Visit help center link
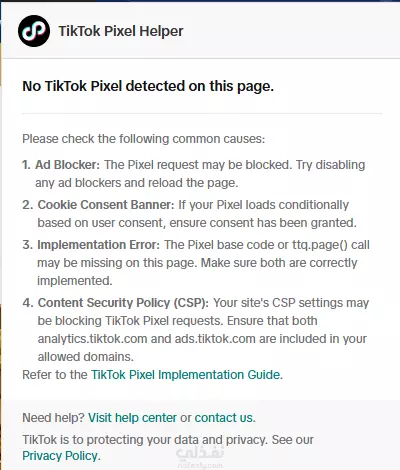The width and height of the screenshot is (400, 470). pyautogui.click(x=132, y=418)
